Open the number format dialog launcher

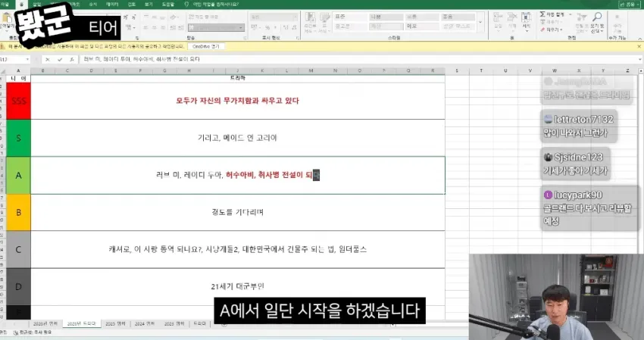[x=298, y=38]
